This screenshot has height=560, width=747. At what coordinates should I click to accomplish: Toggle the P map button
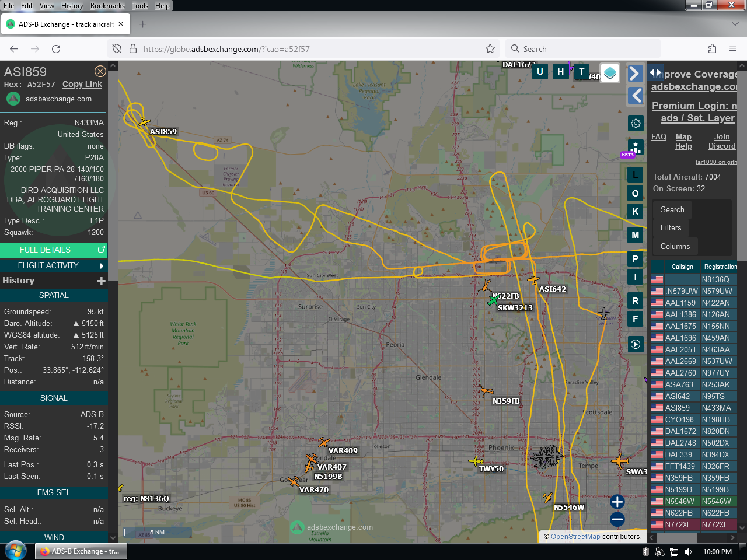(x=636, y=259)
